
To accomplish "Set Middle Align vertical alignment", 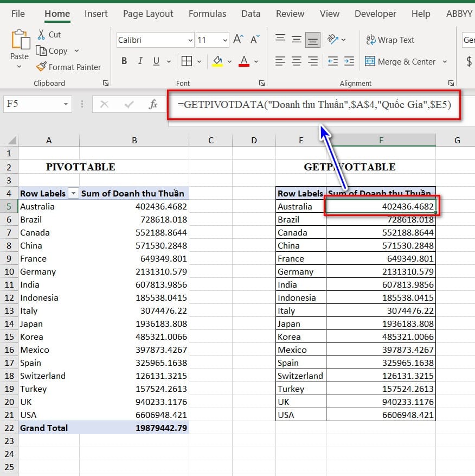I will 297,40.
